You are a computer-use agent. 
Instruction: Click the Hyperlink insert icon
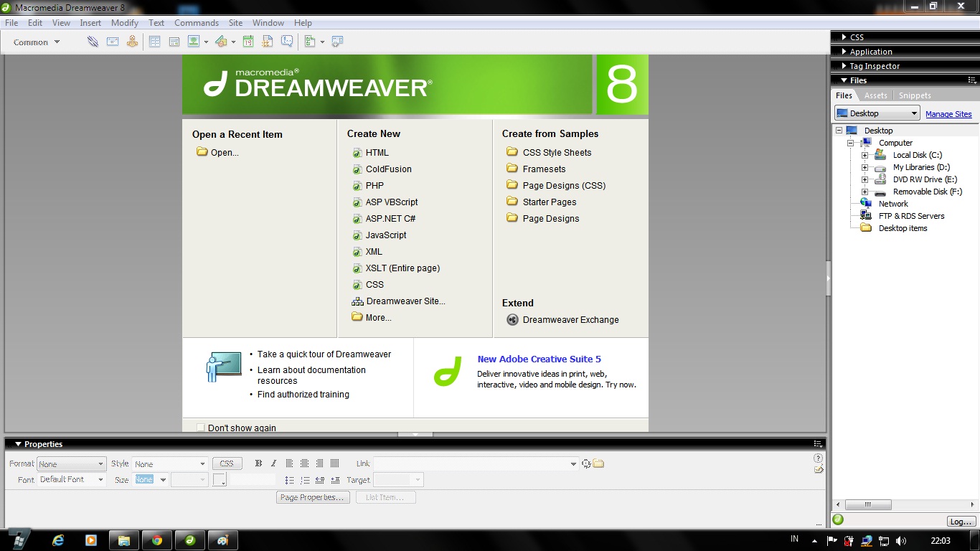point(93,42)
